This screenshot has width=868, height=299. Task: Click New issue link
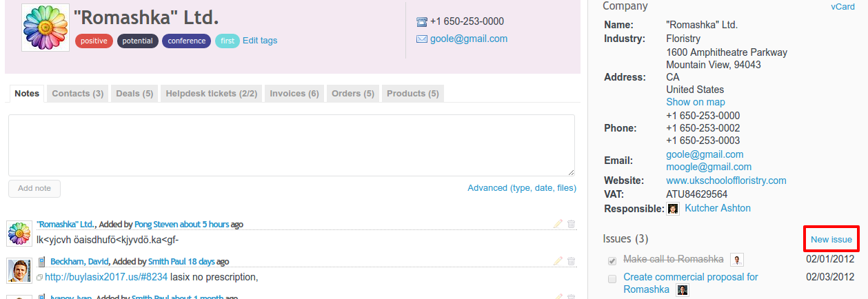coord(831,240)
